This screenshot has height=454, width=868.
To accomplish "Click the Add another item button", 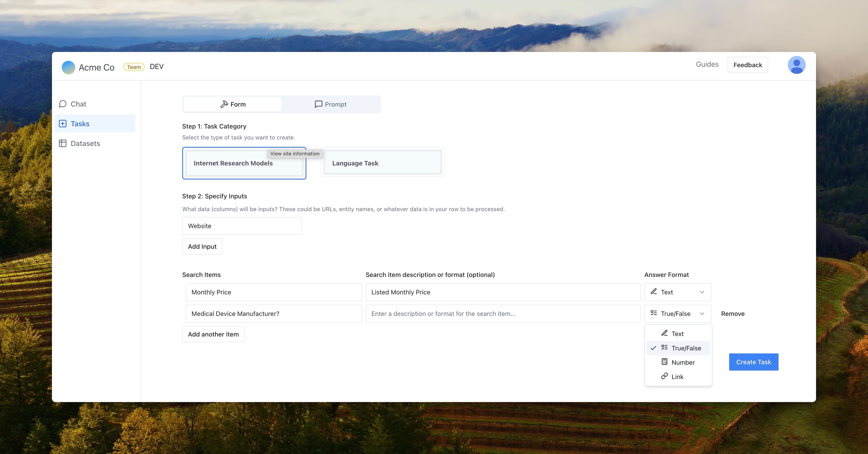I will pyautogui.click(x=213, y=334).
